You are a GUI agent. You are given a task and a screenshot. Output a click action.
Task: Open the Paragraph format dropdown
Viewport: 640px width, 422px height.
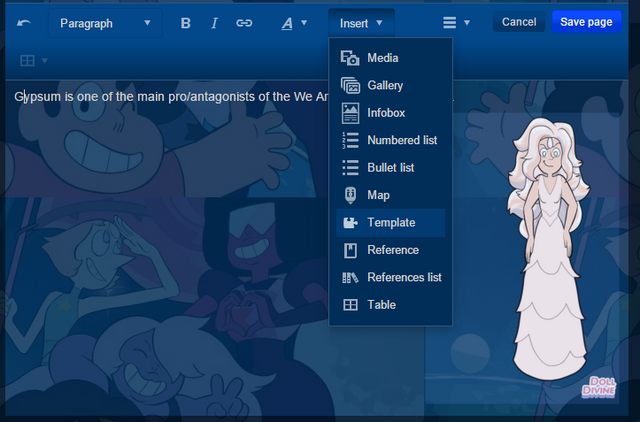coord(105,23)
